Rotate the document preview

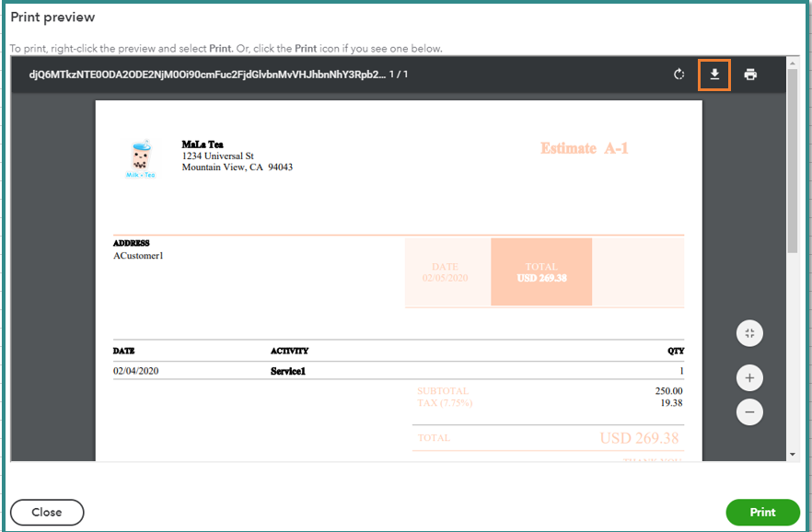click(679, 75)
